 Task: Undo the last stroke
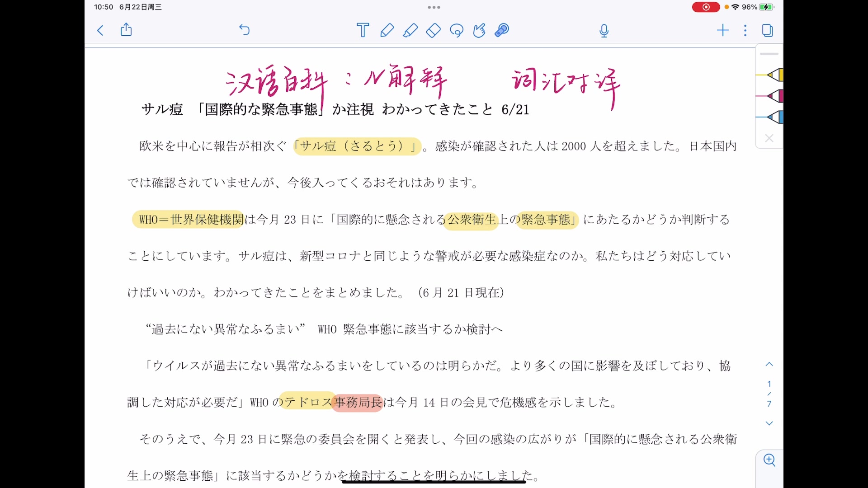point(244,30)
